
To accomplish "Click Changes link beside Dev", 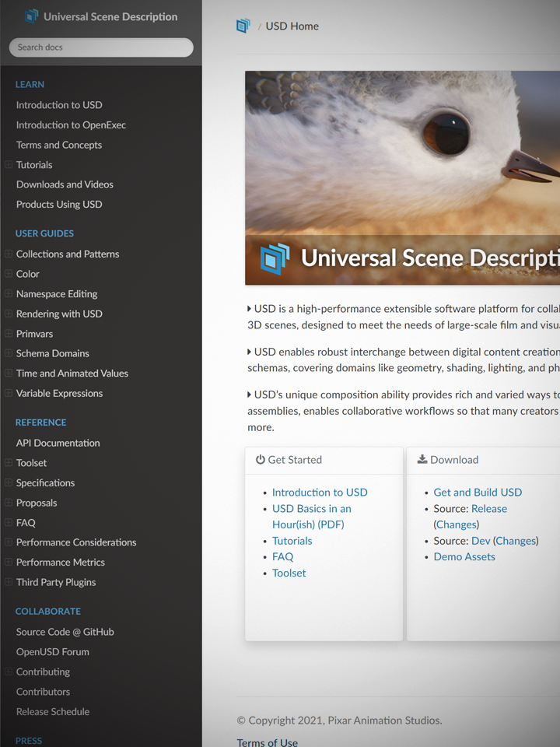I will [516, 541].
